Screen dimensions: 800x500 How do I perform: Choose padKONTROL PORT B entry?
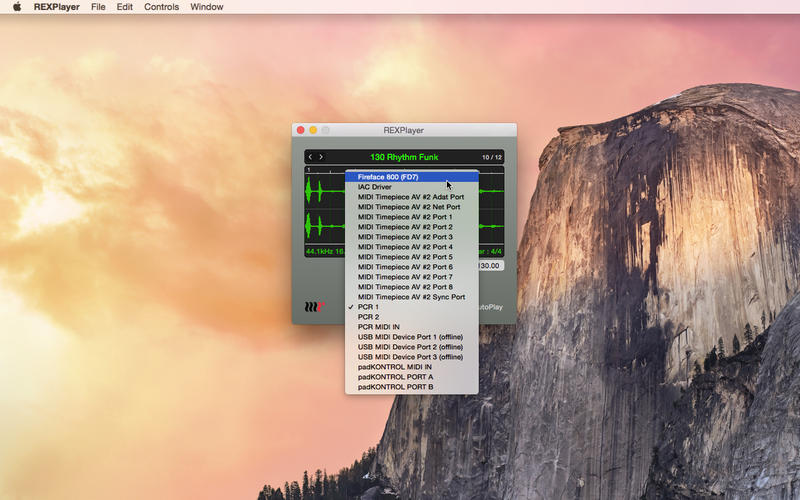click(x=412, y=387)
